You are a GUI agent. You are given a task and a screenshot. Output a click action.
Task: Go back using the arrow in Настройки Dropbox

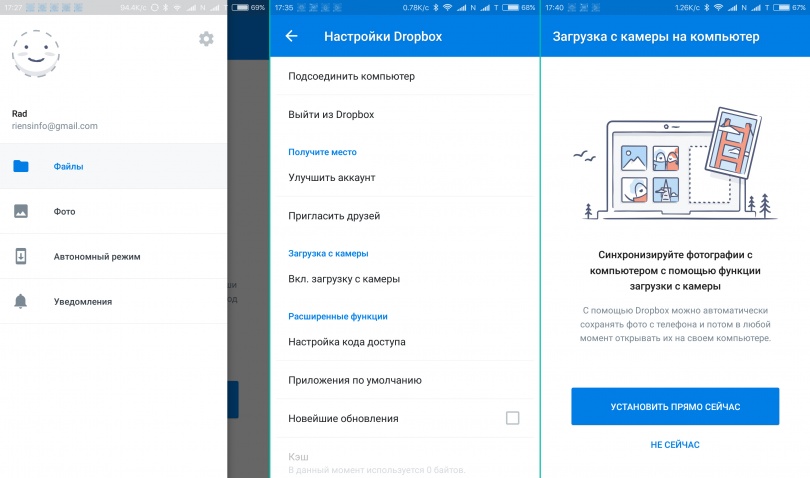[x=292, y=37]
